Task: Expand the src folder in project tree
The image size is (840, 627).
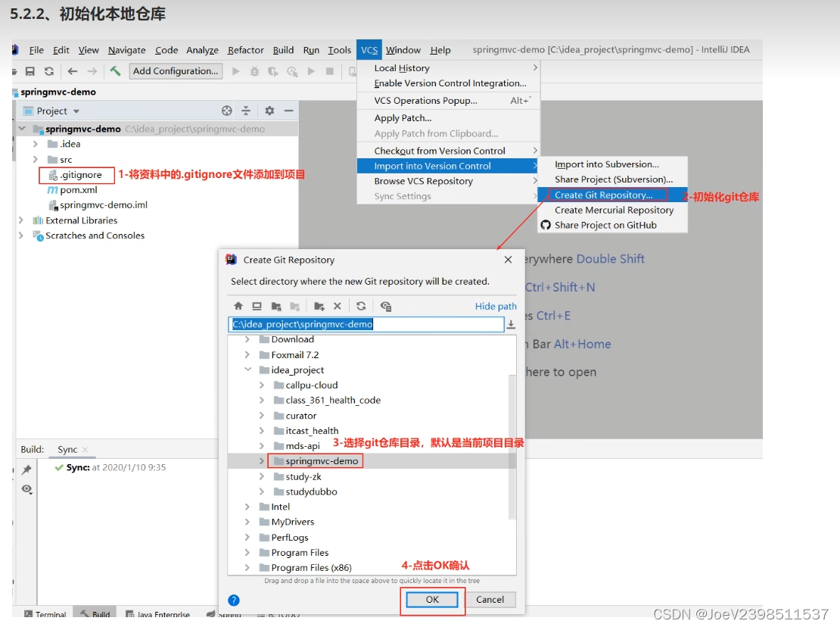Action: (36, 160)
